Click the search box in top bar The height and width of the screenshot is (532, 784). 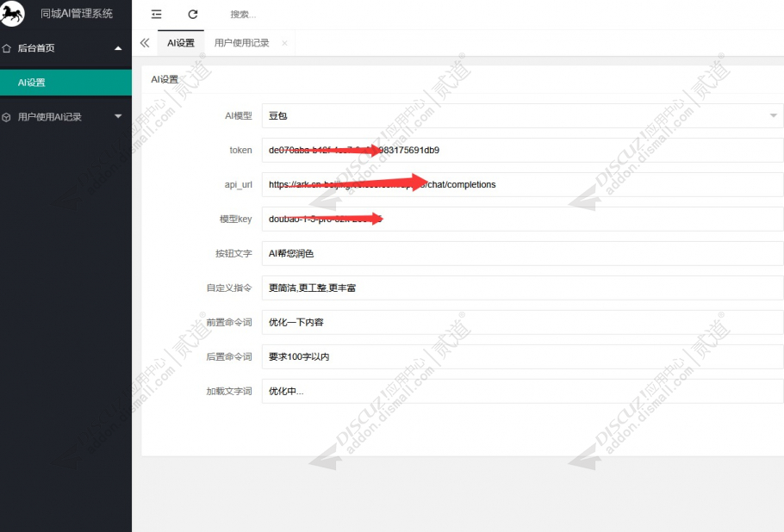(x=243, y=15)
